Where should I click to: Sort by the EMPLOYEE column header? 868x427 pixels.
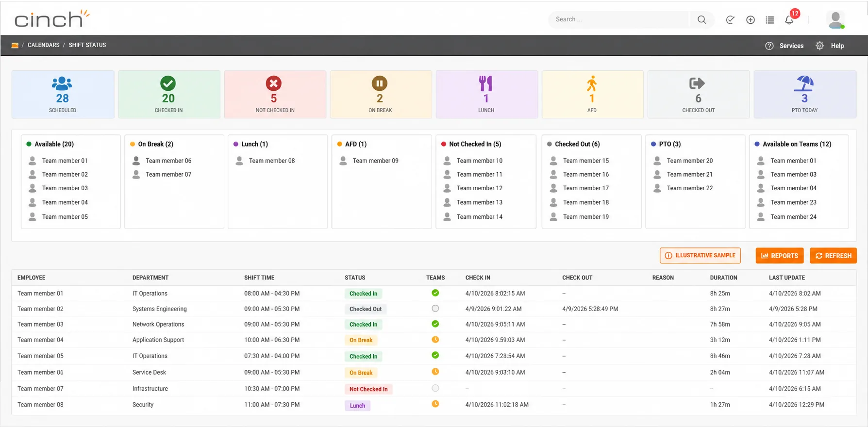coord(32,278)
